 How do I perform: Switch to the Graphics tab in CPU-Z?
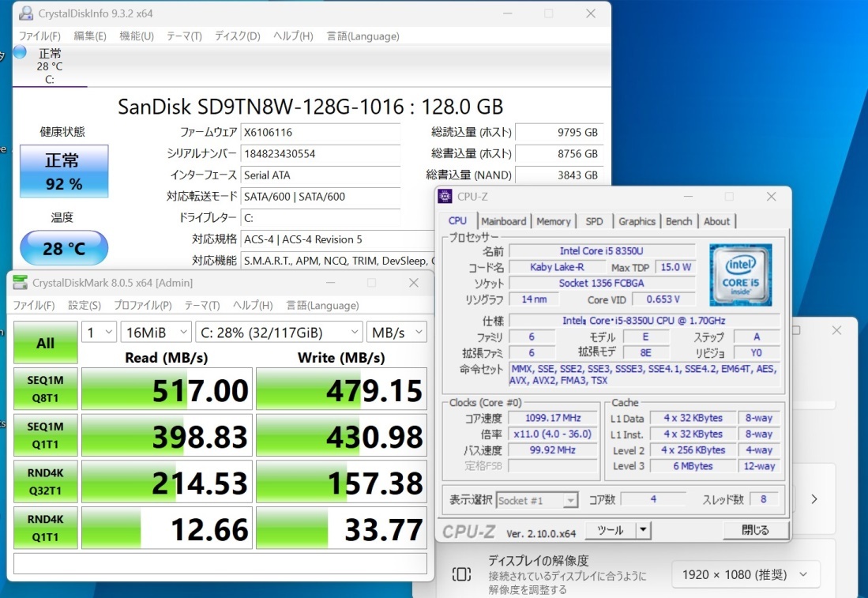pos(637,221)
